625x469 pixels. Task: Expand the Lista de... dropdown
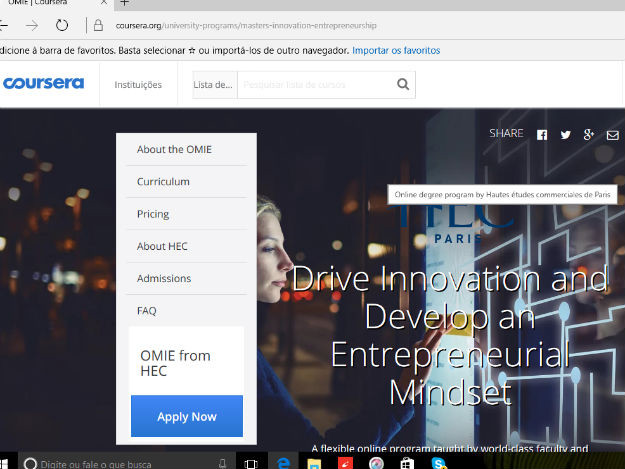[214, 85]
